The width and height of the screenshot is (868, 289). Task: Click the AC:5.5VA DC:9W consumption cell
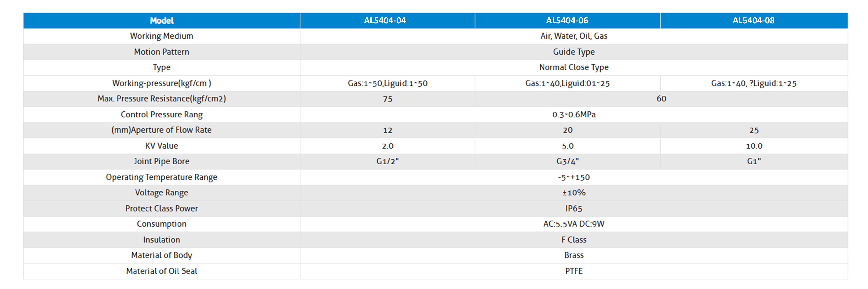574,224
